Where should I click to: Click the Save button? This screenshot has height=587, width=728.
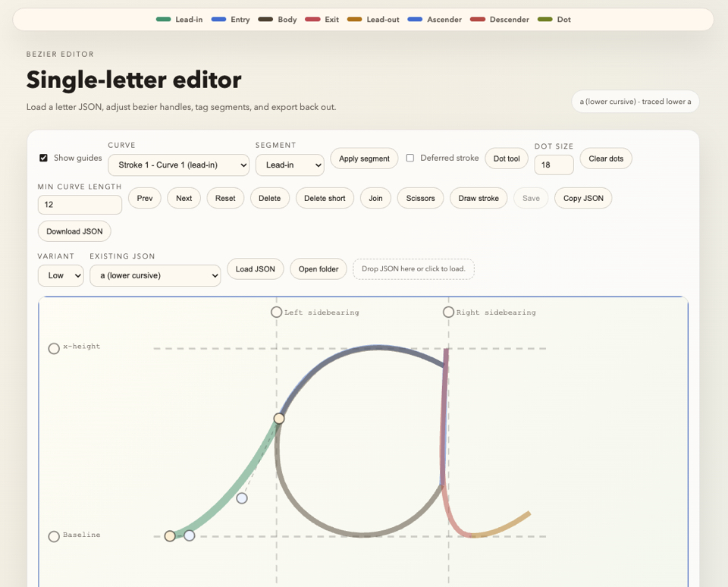coord(531,198)
